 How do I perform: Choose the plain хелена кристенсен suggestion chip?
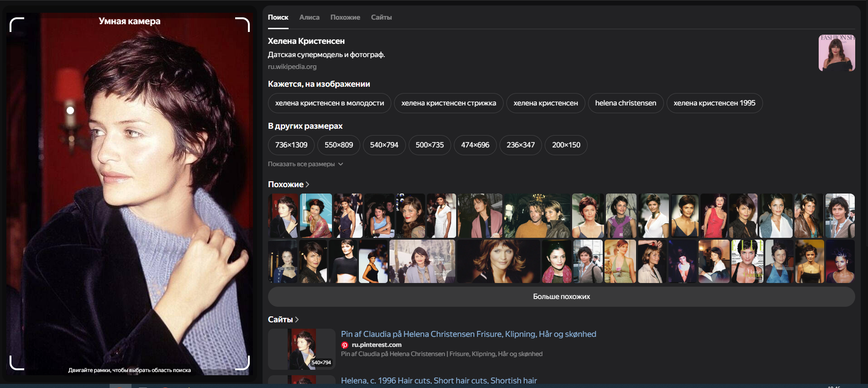click(x=546, y=103)
